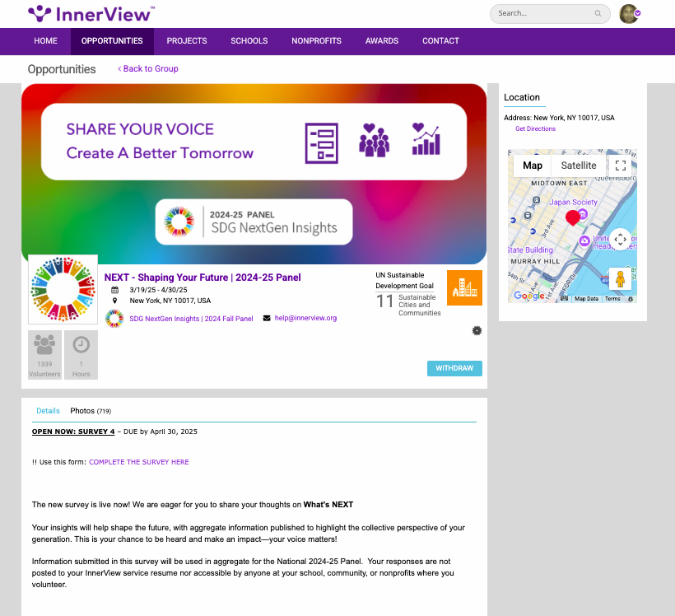Toggle map fullscreen view
Viewport: 675px width, 616px height.
tap(621, 166)
